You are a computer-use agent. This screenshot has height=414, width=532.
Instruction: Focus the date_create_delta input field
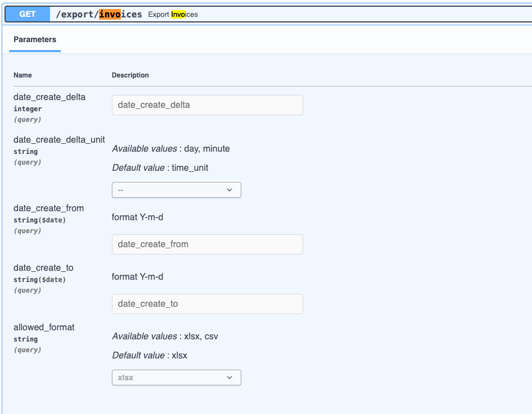[207, 105]
